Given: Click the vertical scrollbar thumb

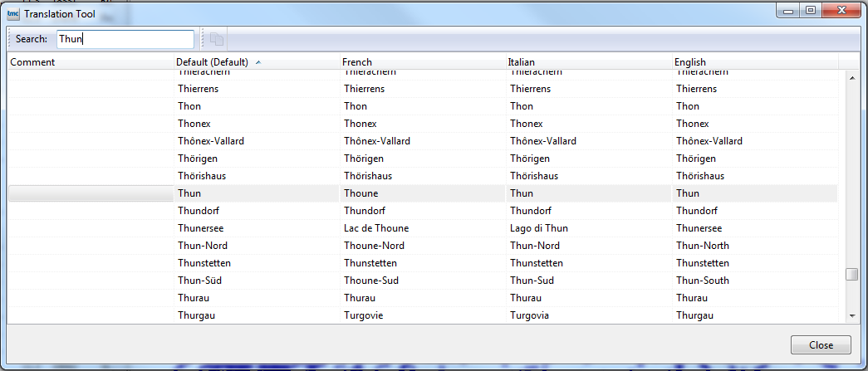Looking at the screenshot, I should point(851,275).
